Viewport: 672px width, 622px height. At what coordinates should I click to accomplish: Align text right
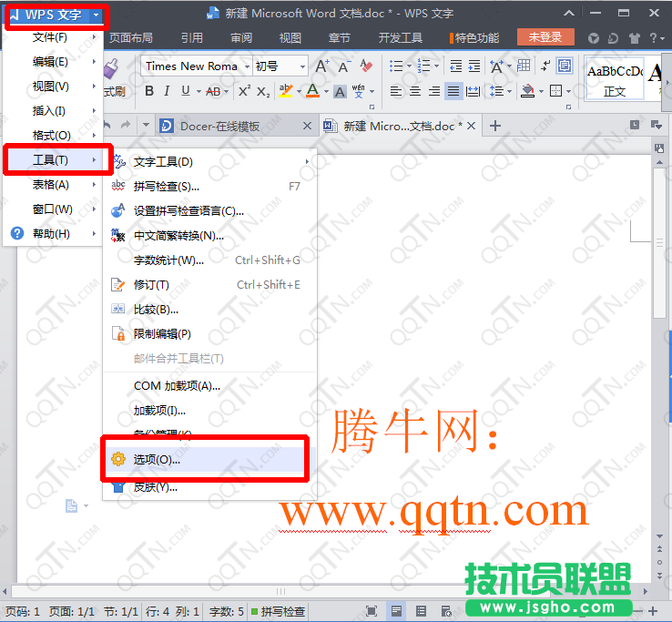coord(434,91)
